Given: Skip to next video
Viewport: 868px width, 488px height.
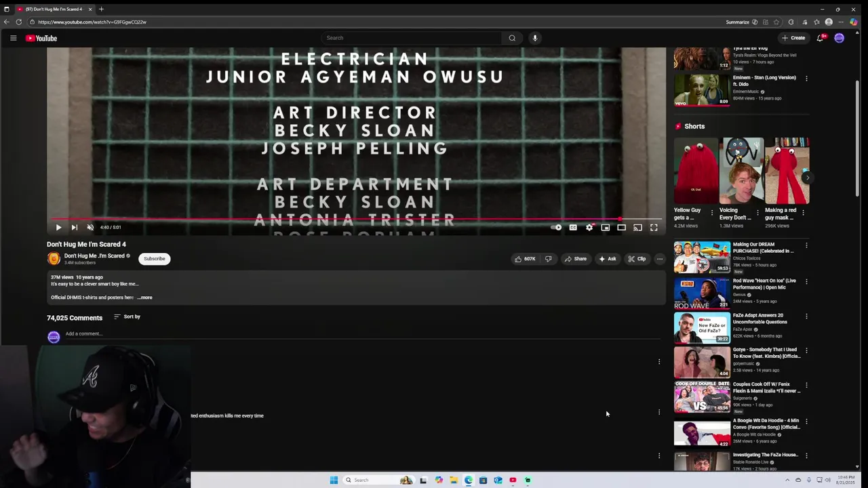Looking at the screenshot, I should [74, 228].
